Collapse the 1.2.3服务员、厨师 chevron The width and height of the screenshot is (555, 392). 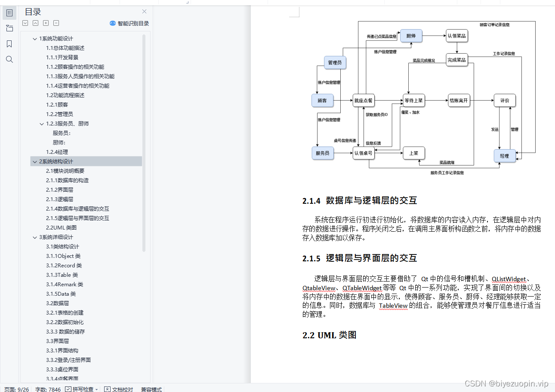pyautogui.click(x=42, y=124)
